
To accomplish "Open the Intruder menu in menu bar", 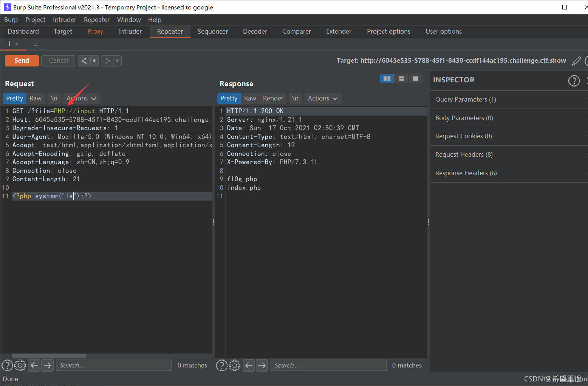I will tap(65, 20).
